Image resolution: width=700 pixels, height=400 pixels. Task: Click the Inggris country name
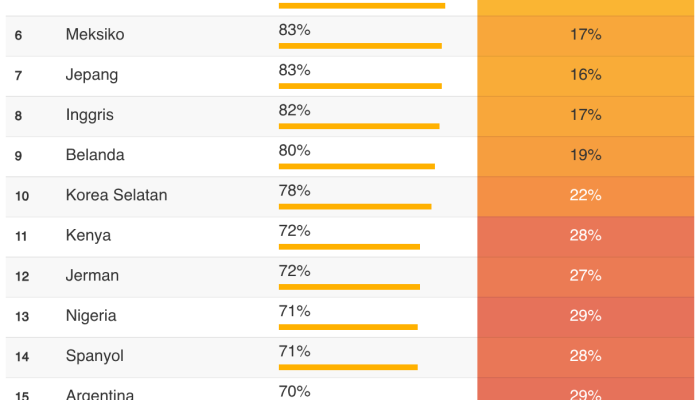point(90,115)
